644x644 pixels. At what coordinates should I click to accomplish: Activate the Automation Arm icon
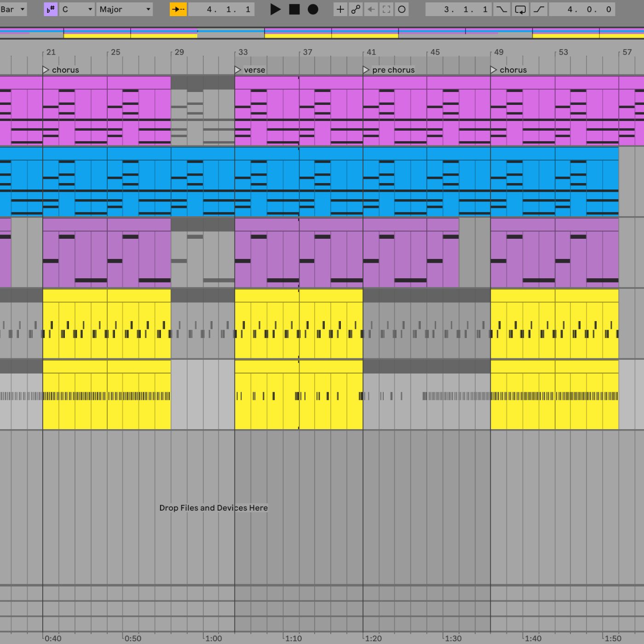356,9
